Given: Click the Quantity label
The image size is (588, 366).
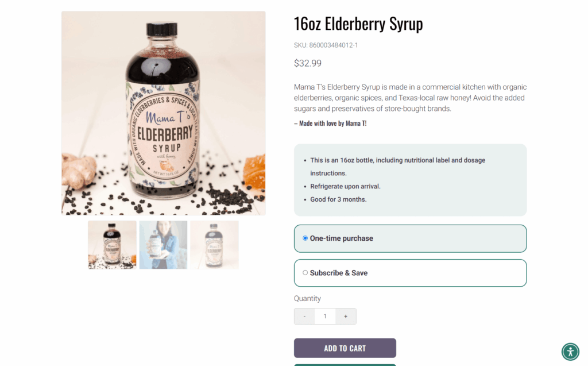Looking at the screenshot, I should [x=307, y=299].
